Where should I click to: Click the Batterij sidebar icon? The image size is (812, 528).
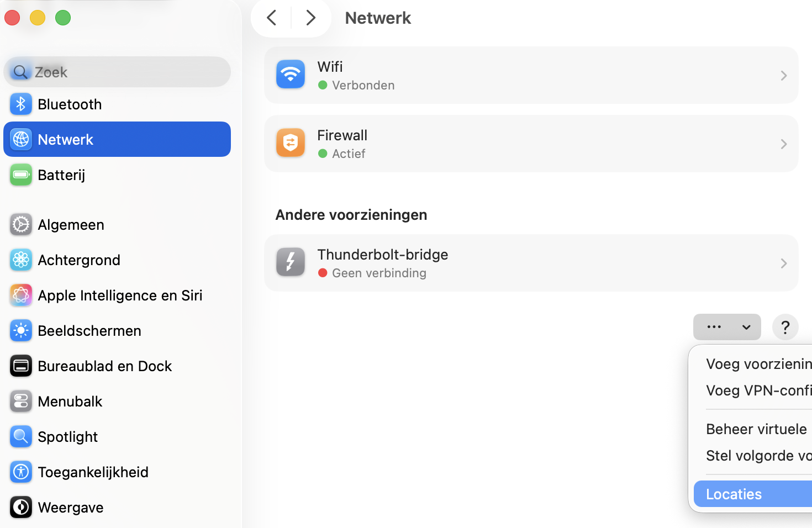[x=20, y=175]
